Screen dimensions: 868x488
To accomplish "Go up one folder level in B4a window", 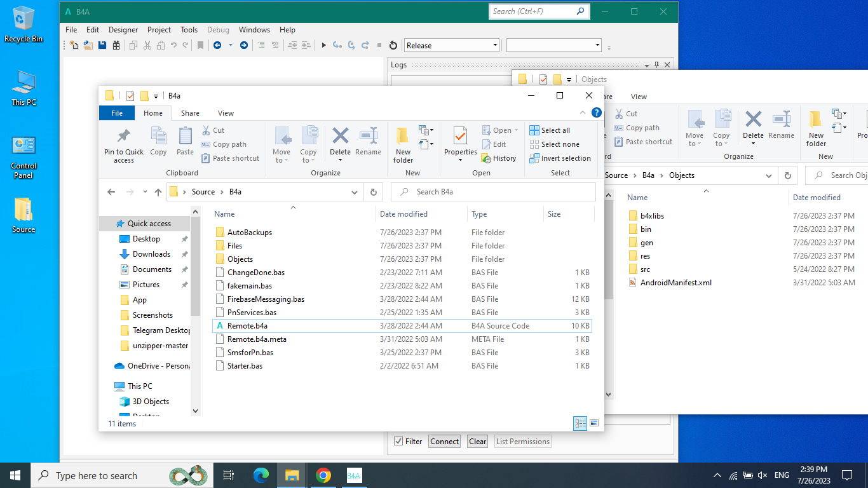I will [x=158, y=192].
